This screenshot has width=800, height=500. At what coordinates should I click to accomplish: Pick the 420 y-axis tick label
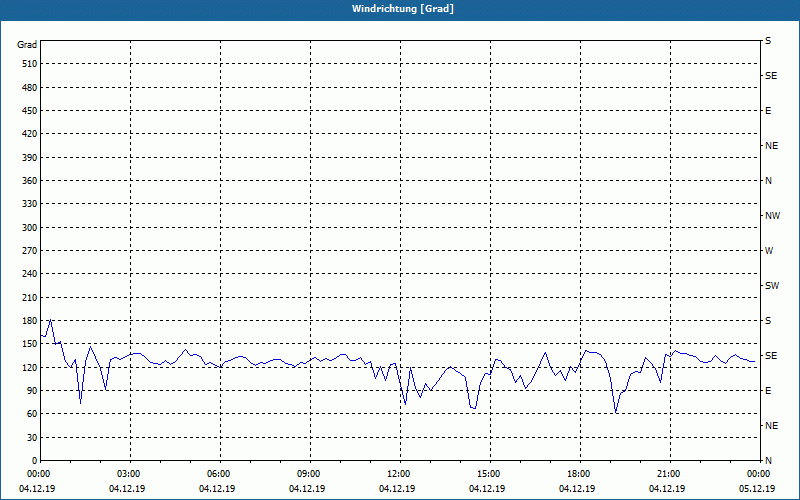pos(30,134)
